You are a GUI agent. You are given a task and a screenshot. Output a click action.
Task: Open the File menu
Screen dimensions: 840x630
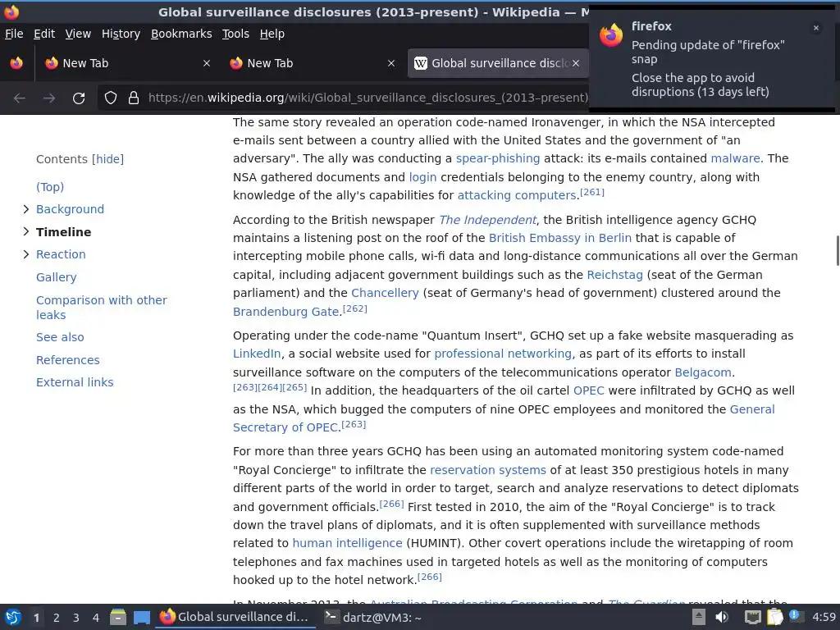[14, 34]
